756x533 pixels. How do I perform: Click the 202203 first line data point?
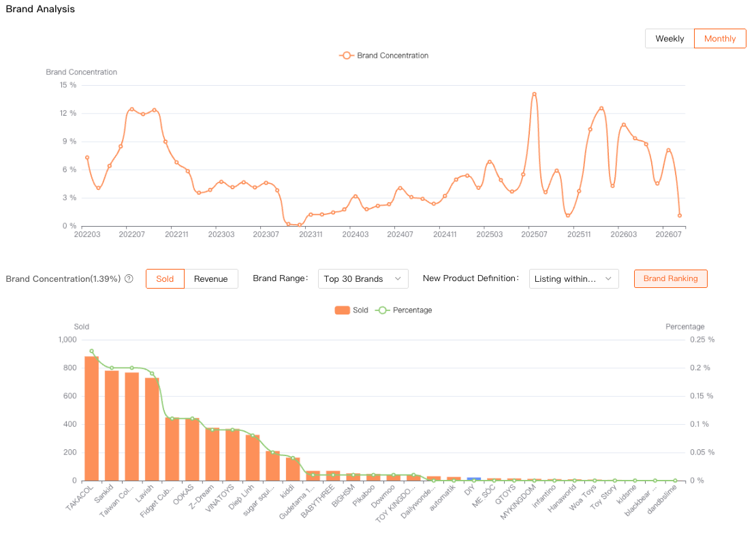[x=87, y=158]
